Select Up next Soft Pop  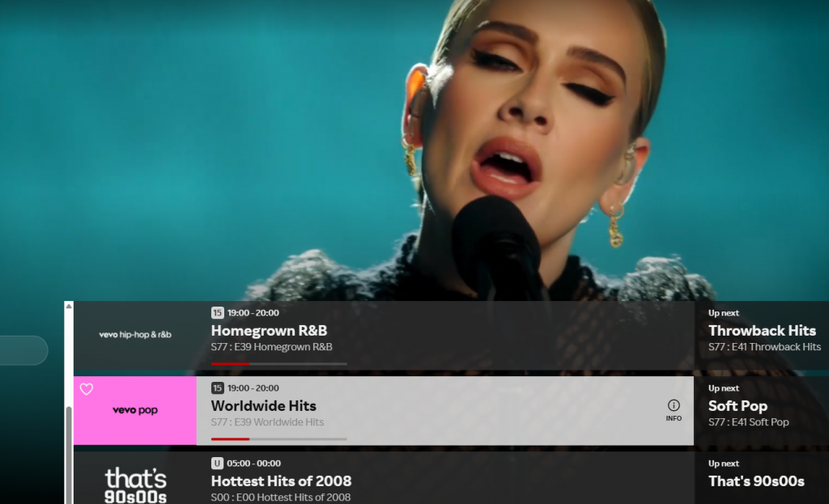[x=738, y=406]
